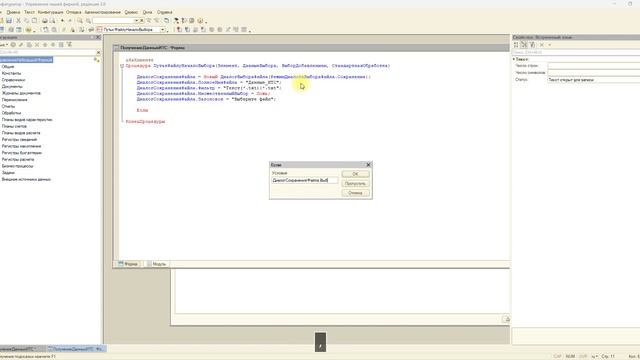The image size is (640, 360).
Task: Select Планы видов расчета tree item
Action: point(21,133)
